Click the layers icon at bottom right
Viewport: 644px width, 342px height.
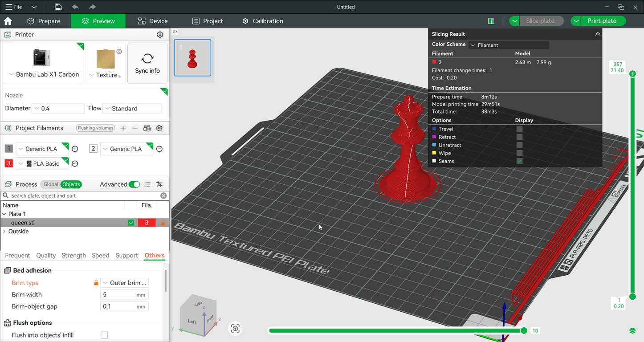632,330
